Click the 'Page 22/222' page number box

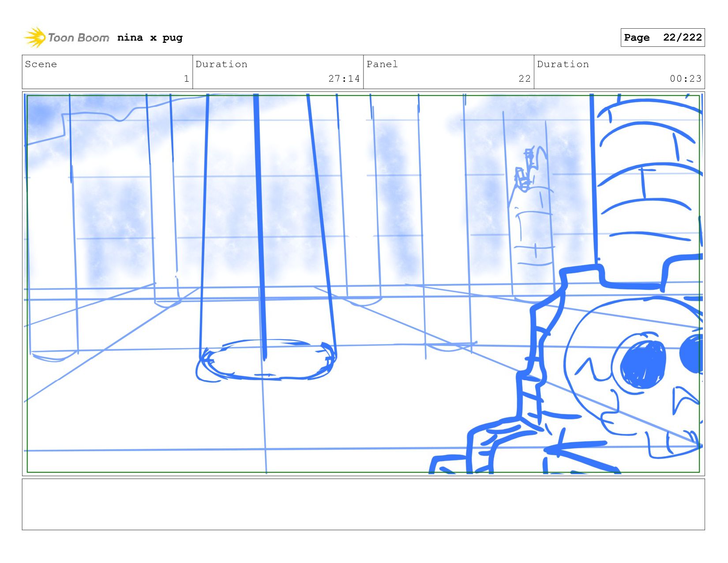(x=662, y=38)
